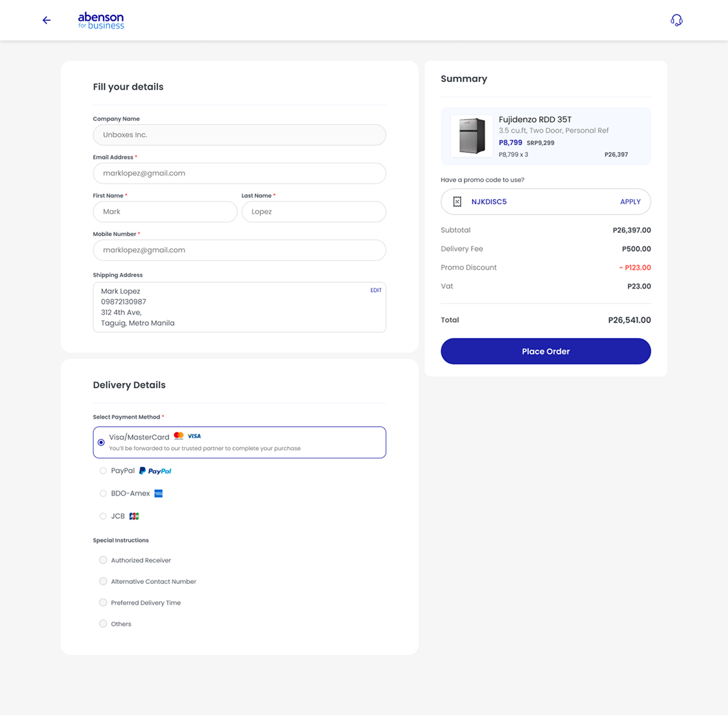
Task: Go back using the arrow icon
Action: coord(46,20)
